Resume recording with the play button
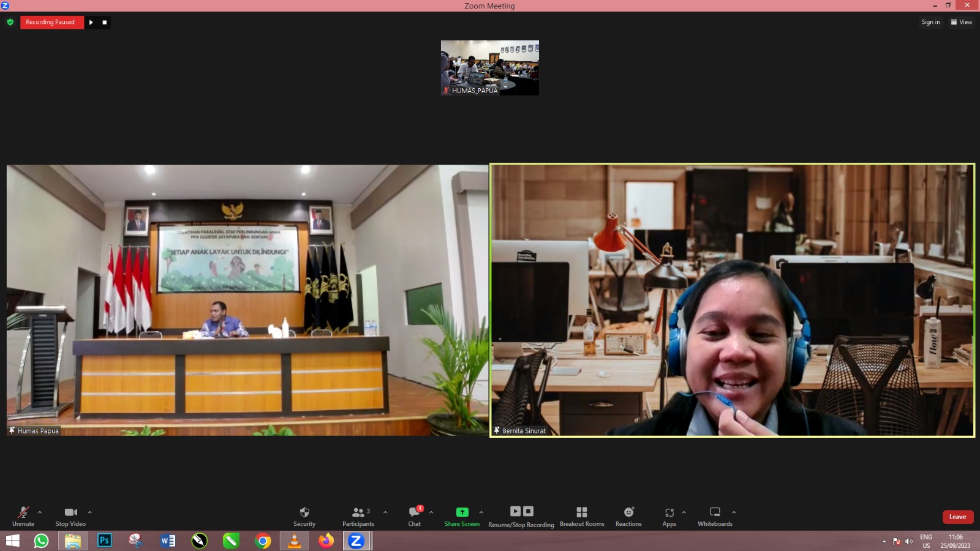980x551 pixels. pos(91,23)
